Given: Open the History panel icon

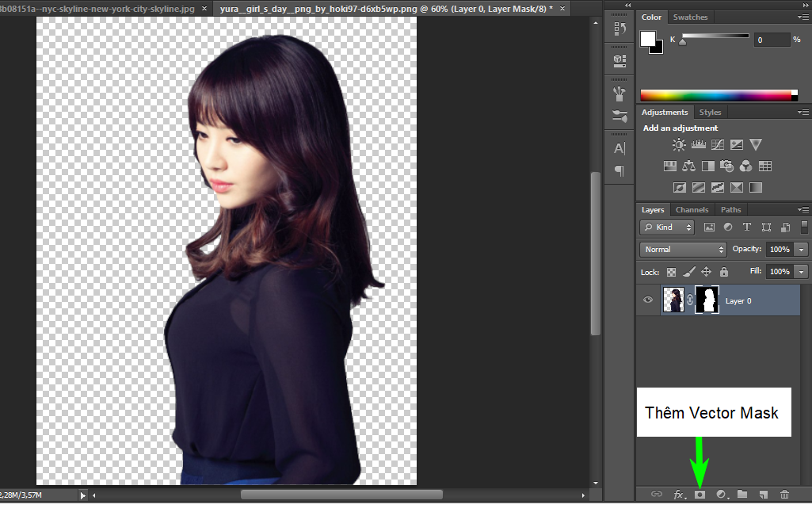Looking at the screenshot, I should (619, 29).
